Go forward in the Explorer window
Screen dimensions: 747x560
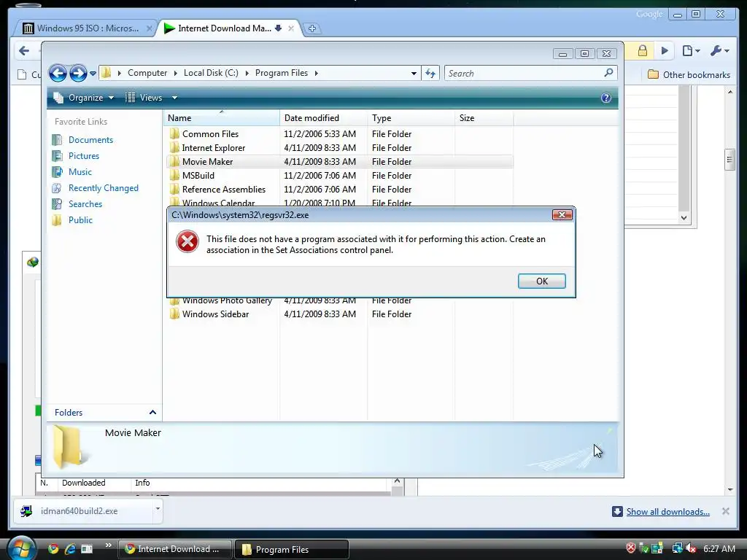tap(78, 74)
